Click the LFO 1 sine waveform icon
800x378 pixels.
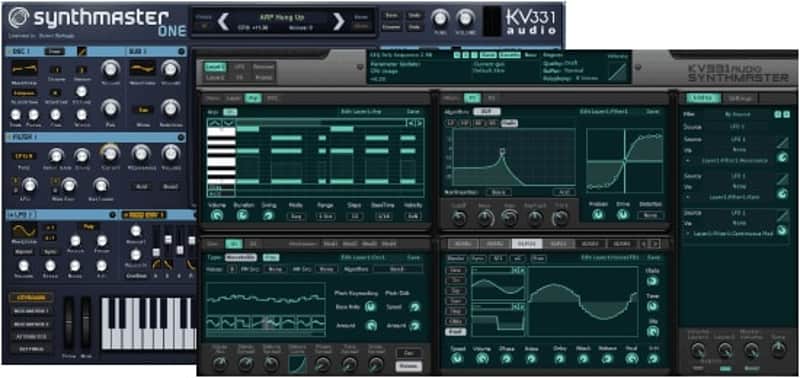[x=24, y=231]
